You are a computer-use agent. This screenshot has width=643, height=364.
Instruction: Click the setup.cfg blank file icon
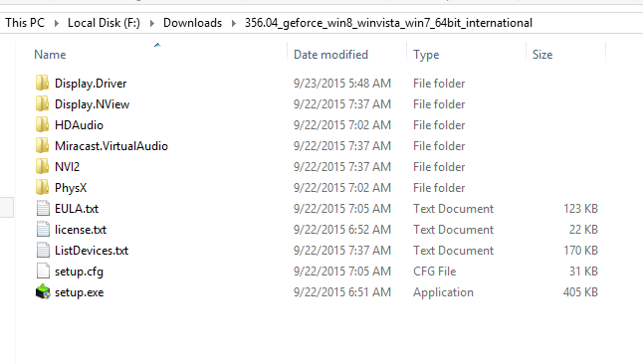43,271
